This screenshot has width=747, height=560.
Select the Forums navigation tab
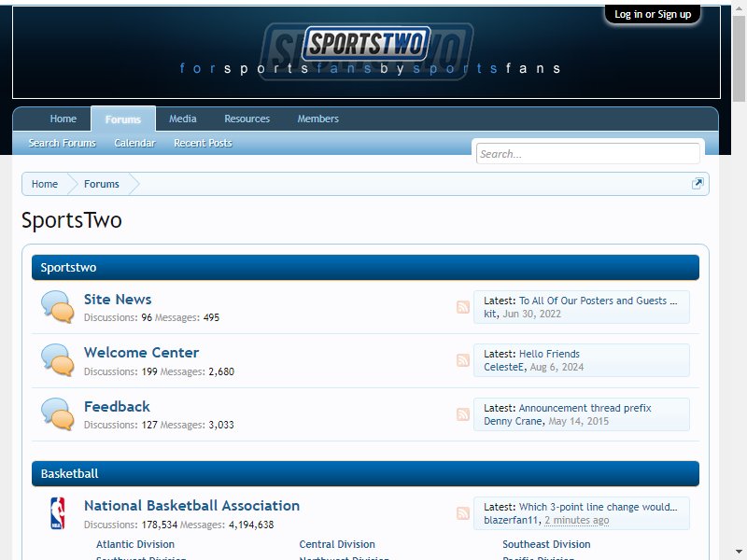[x=123, y=119]
